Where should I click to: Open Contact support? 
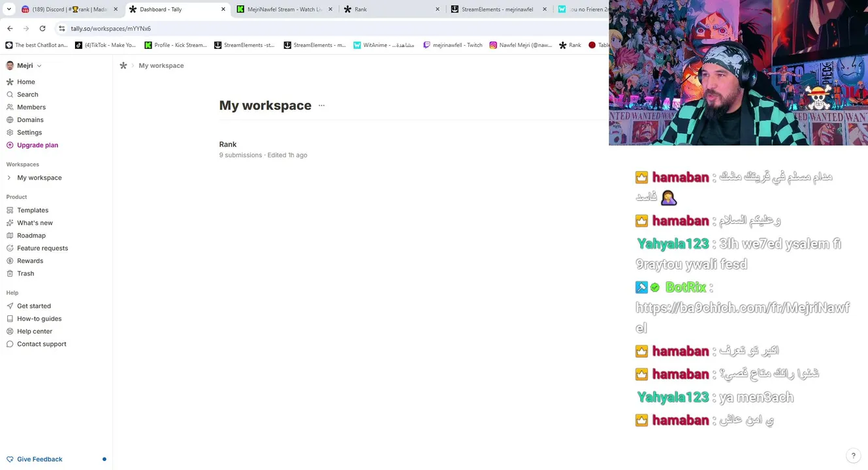[x=41, y=344]
